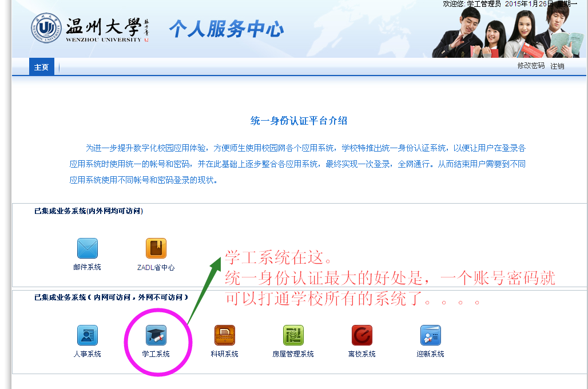Viewport: 588px width, 389px height.
Task: Open the 邮件系统 envelope icon
Action: click(x=88, y=248)
